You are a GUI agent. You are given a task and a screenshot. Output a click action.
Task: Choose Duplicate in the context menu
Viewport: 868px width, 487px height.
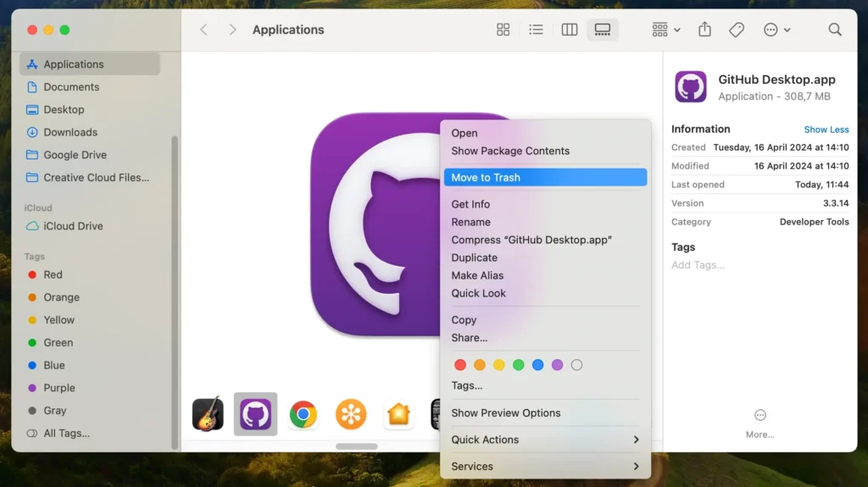tap(545, 257)
